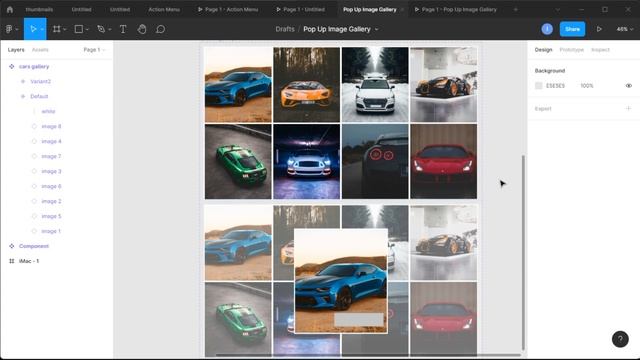Select the image 6 layer
640x360 pixels.
pos(51,186)
